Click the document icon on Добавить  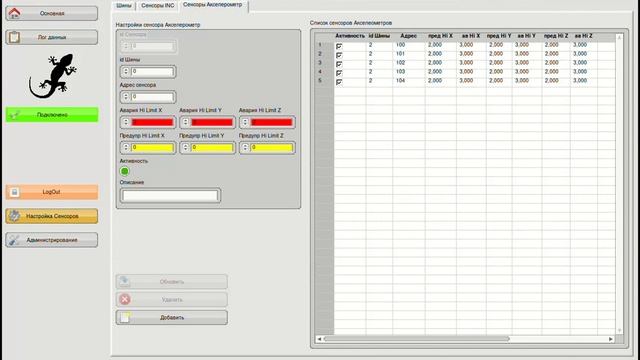tap(125, 317)
